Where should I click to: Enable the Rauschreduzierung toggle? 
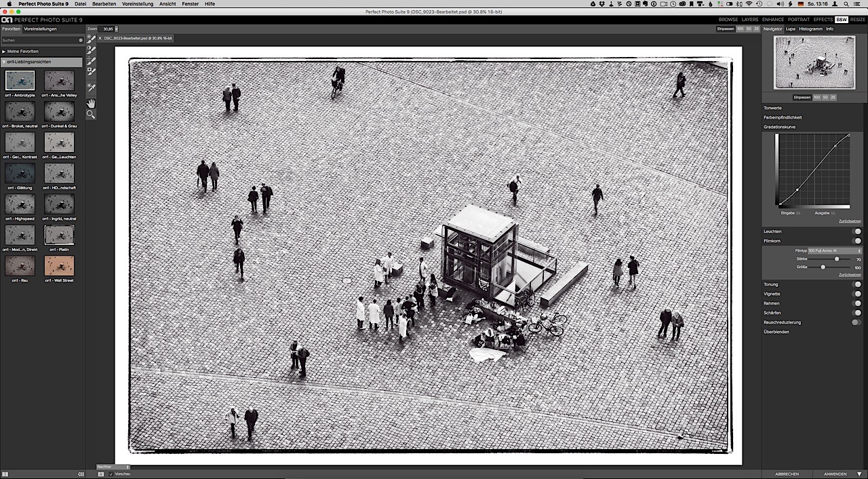pyautogui.click(x=857, y=322)
